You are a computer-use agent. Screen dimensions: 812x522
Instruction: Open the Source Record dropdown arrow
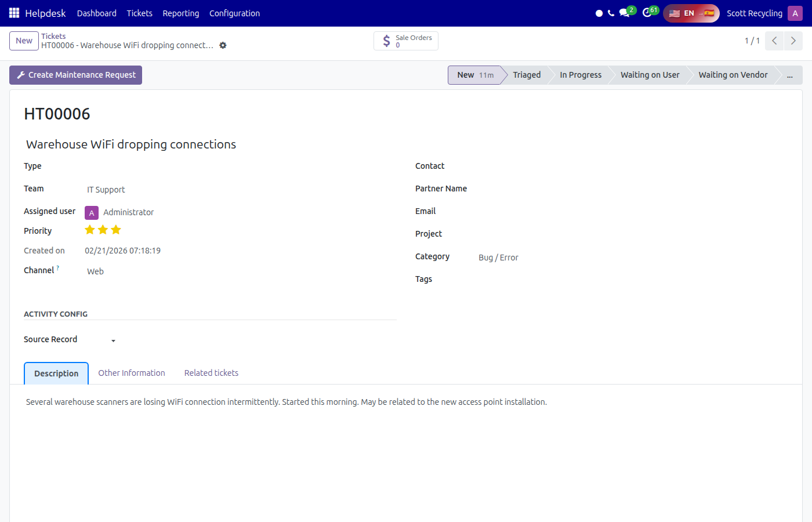113,341
